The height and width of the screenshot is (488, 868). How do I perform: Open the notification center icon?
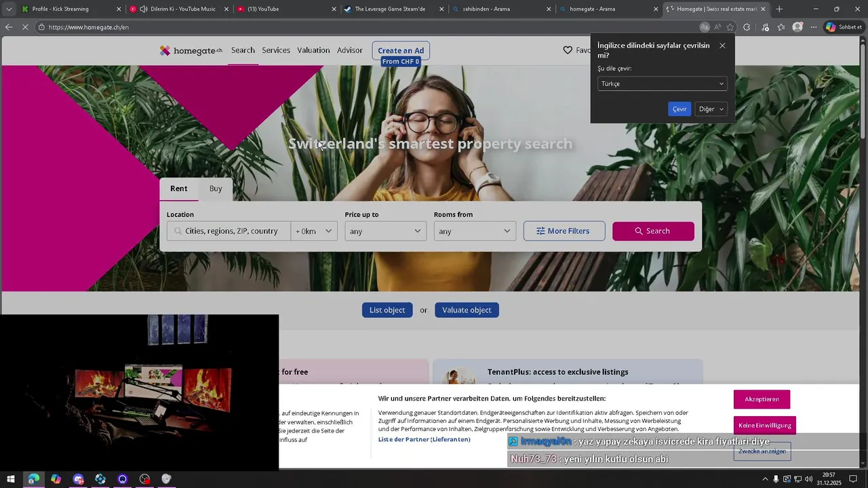853,479
